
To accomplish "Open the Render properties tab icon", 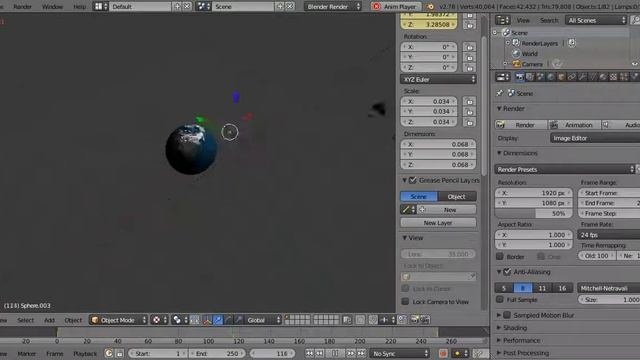I will click(x=520, y=77).
